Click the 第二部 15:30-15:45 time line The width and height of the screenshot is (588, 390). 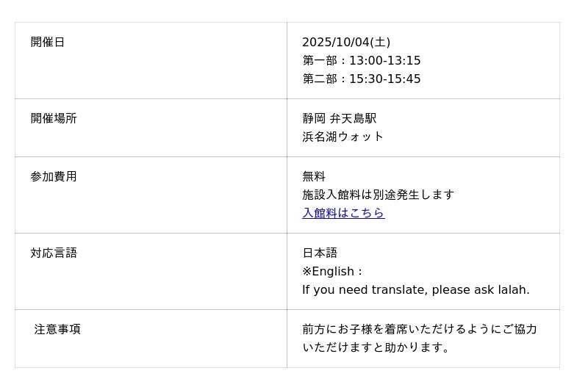[362, 79]
